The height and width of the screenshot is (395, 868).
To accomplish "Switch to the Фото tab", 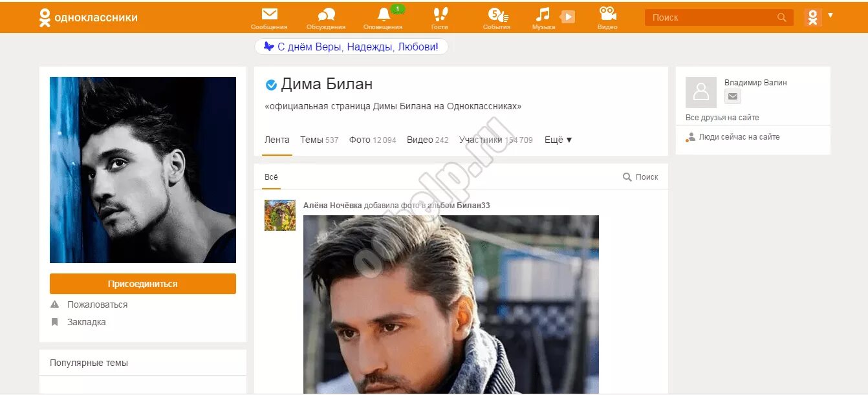I will pyautogui.click(x=373, y=140).
